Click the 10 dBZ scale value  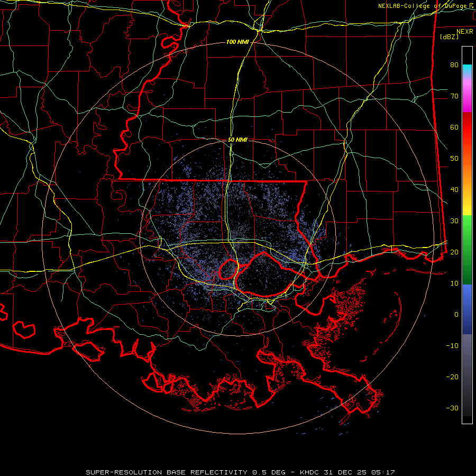pyautogui.click(x=454, y=283)
